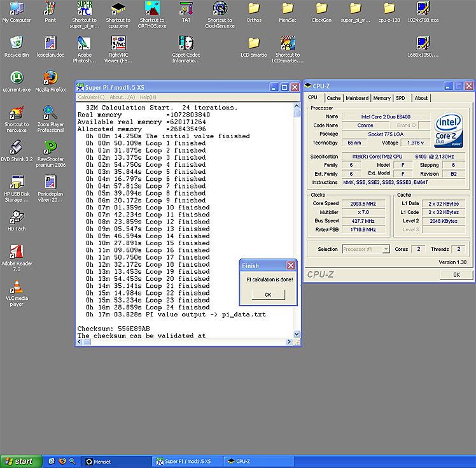Switch to CPU-Z taskbar button
This screenshot has height=468, width=476.
(x=259, y=462)
